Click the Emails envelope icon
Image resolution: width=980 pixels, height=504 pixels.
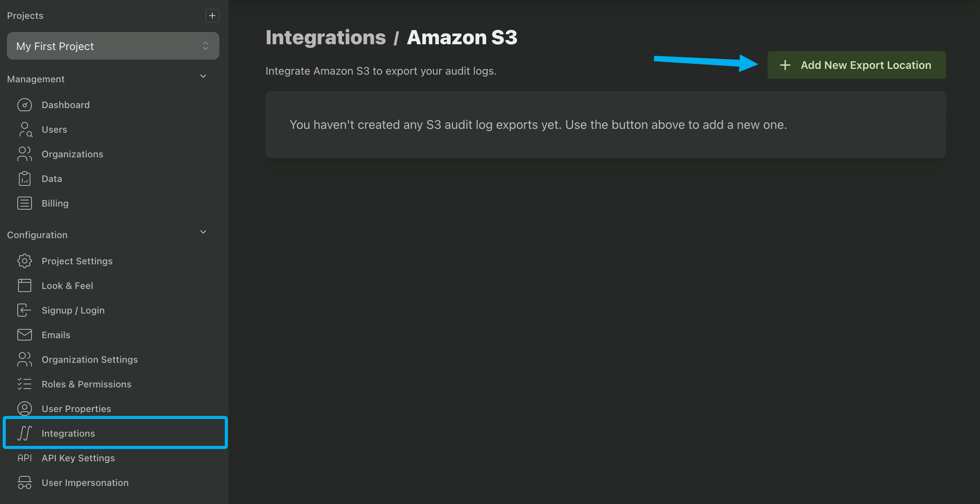tap(25, 335)
